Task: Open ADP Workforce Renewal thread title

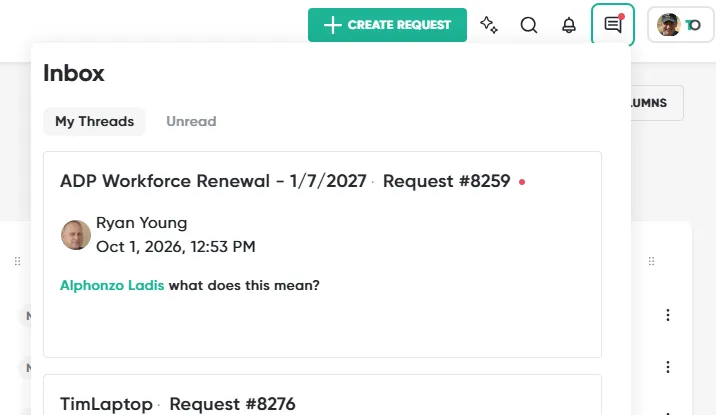Action: pos(213,181)
